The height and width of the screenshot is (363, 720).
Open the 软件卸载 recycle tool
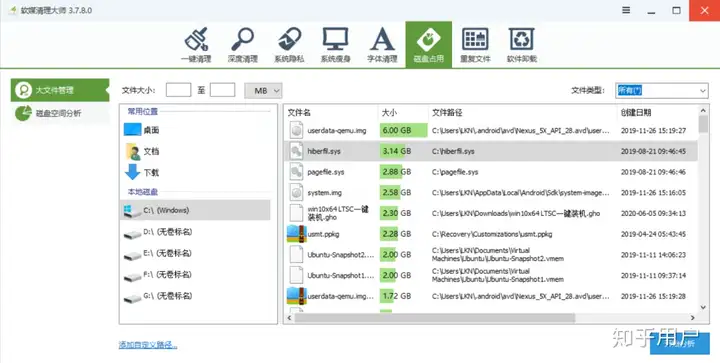(522, 45)
